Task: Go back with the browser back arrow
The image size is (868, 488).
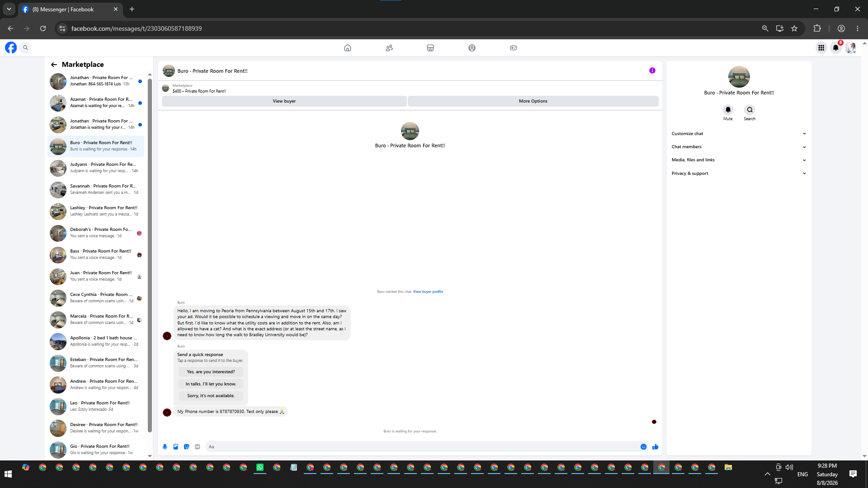Action: pos(10,28)
